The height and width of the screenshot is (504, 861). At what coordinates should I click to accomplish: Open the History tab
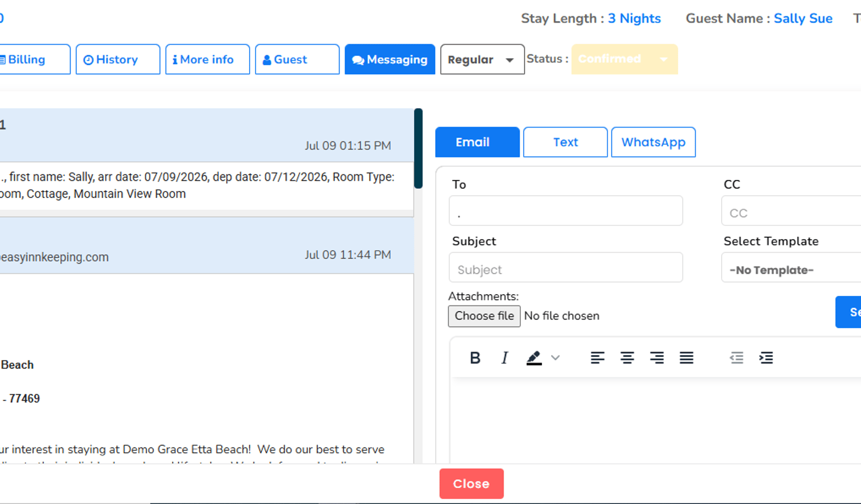click(x=118, y=59)
